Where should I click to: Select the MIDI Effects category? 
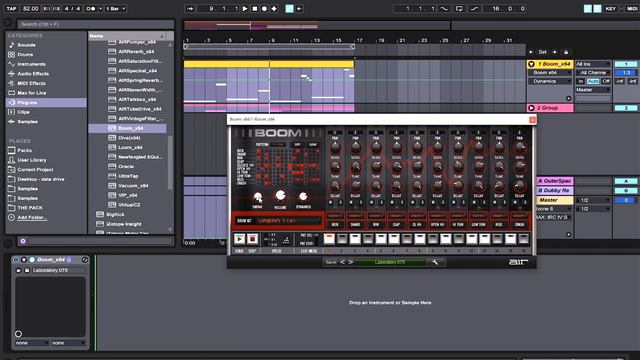point(31,83)
